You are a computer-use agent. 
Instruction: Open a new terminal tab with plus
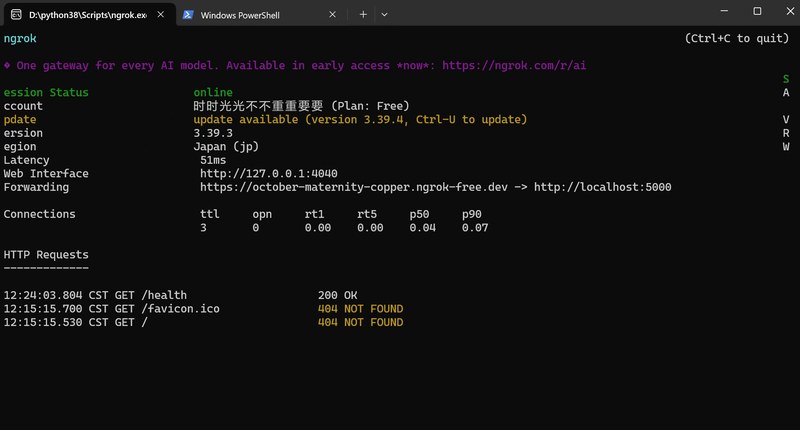point(363,15)
